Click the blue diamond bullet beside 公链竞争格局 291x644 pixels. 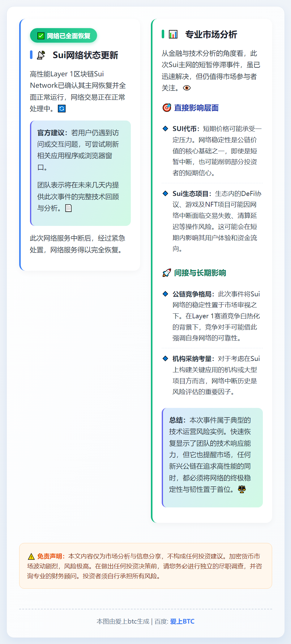[165, 294]
